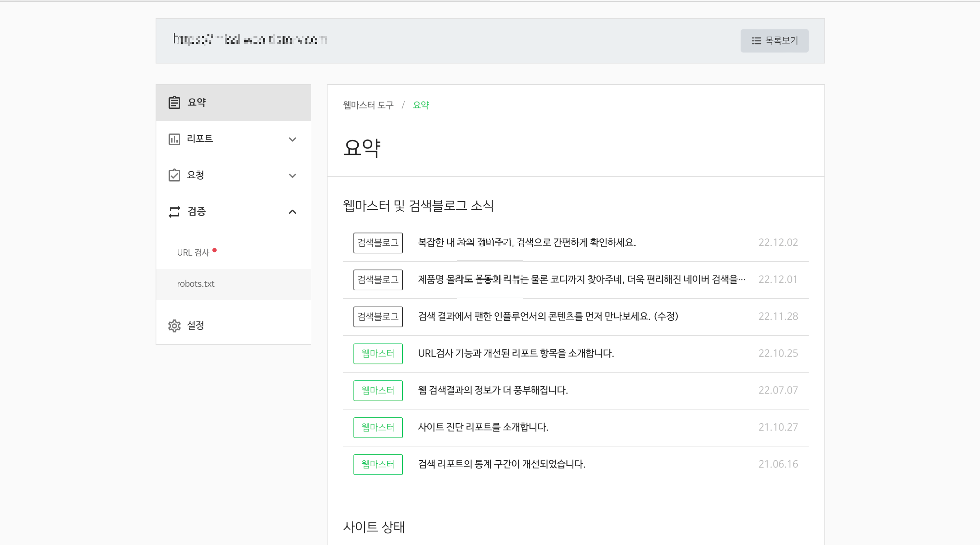Click the 검색블로그 tag on 22.11.28 post

pos(378,316)
